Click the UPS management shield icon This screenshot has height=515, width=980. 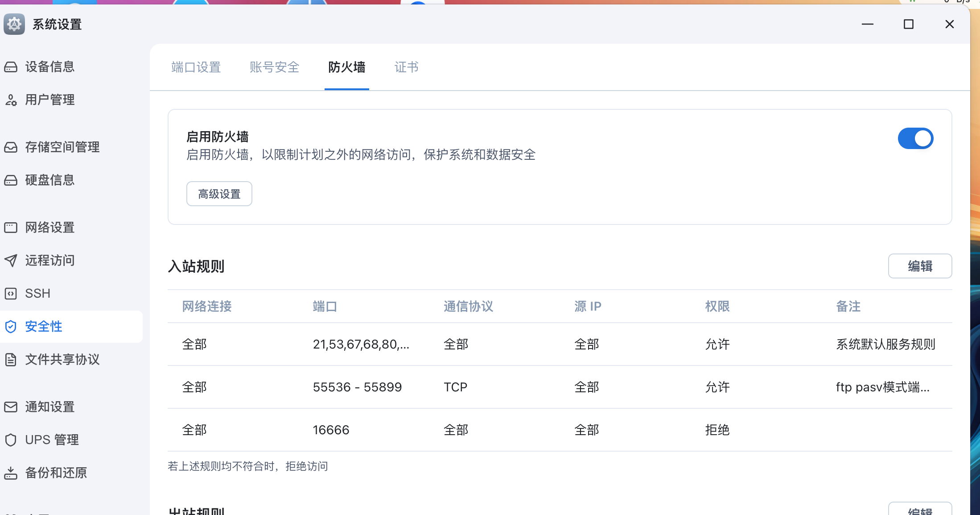[11, 440]
